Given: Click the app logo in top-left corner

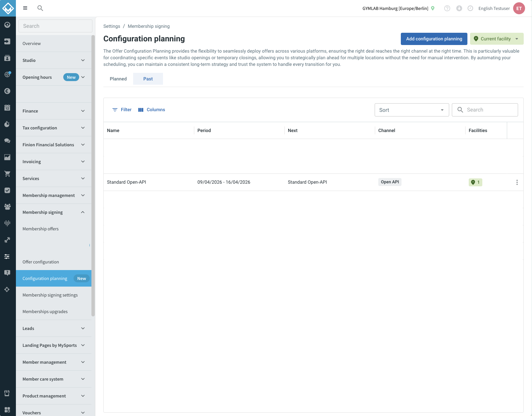Looking at the screenshot, I should [x=8, y=8].
